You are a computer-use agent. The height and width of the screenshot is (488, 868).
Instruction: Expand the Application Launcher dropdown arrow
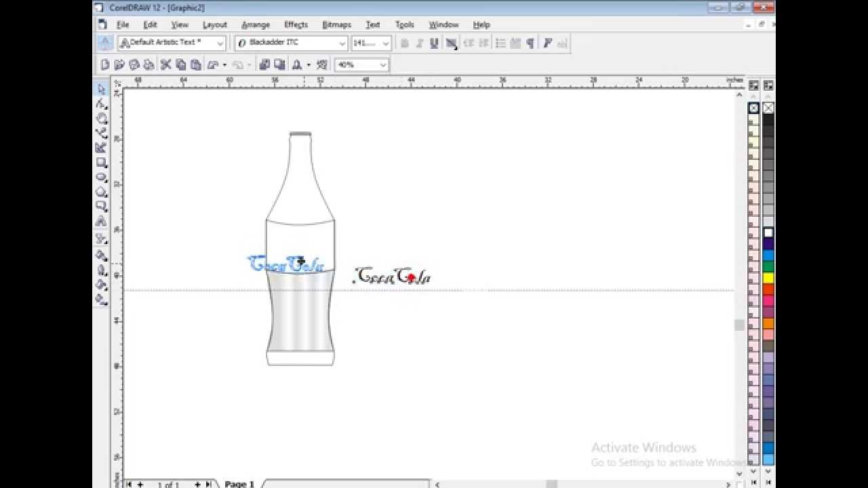pos(309,65)
